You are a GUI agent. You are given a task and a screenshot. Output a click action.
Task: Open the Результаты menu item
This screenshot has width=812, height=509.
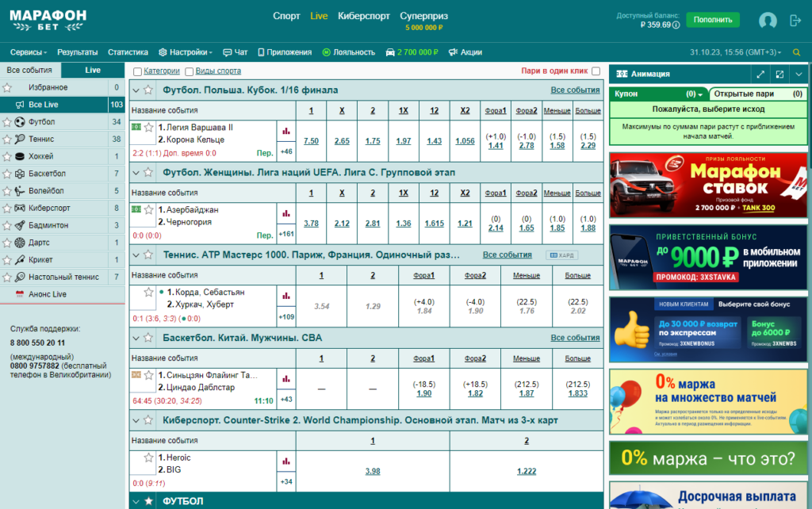(x=77, y=52)
